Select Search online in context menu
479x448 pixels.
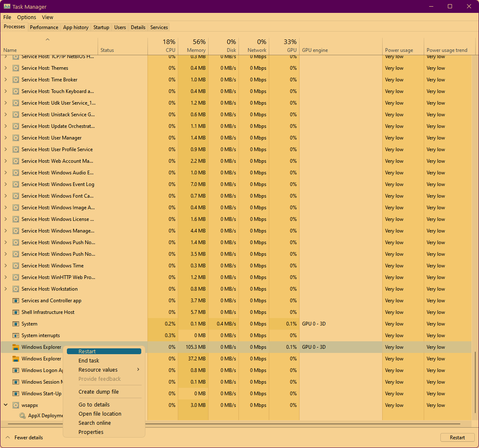(x=104, y=423)
